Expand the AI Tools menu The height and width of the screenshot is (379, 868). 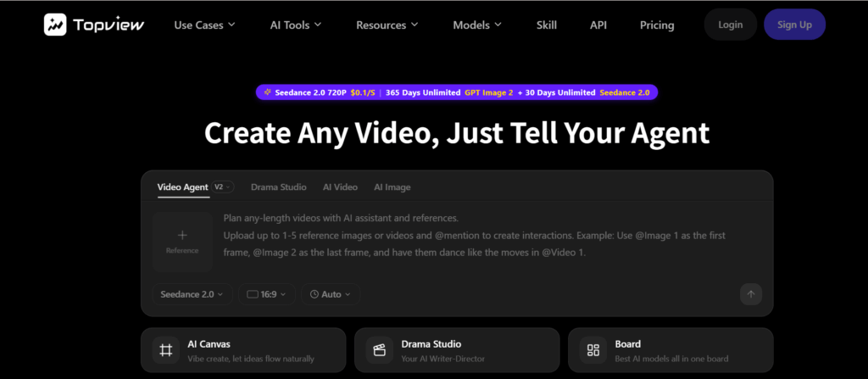click(x=296, y=25)
